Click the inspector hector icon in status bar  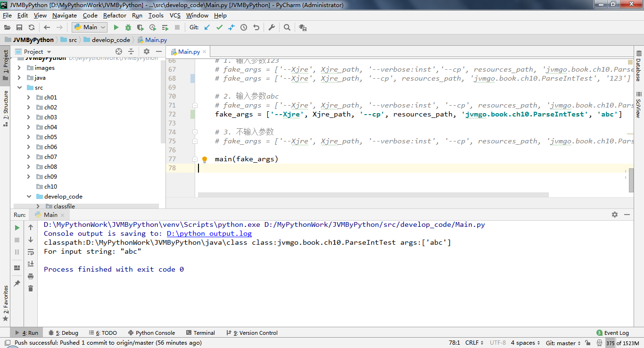point(598,343)
